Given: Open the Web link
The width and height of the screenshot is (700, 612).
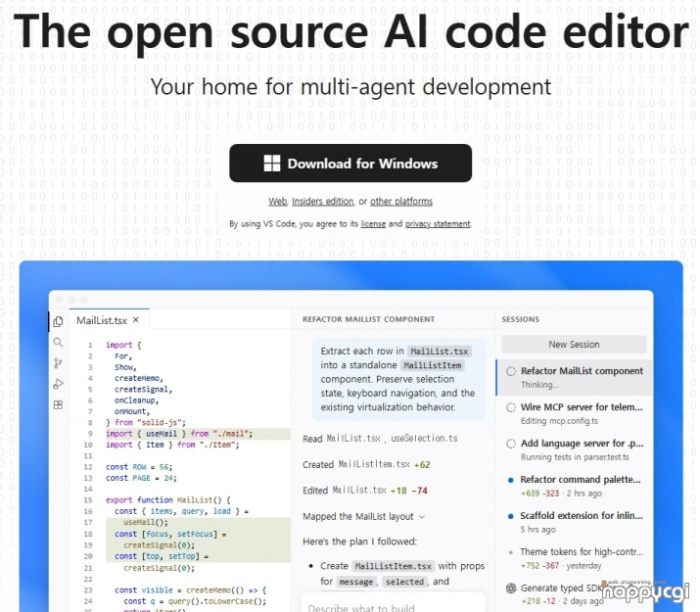Looking at the screenshot, I should (277, 202).
